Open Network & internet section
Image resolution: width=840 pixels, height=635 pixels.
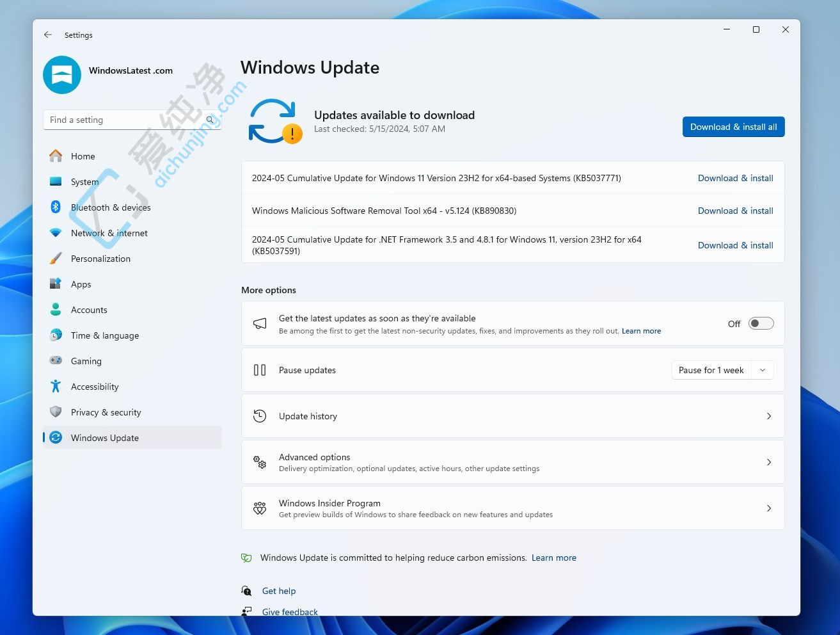point(132,233)
